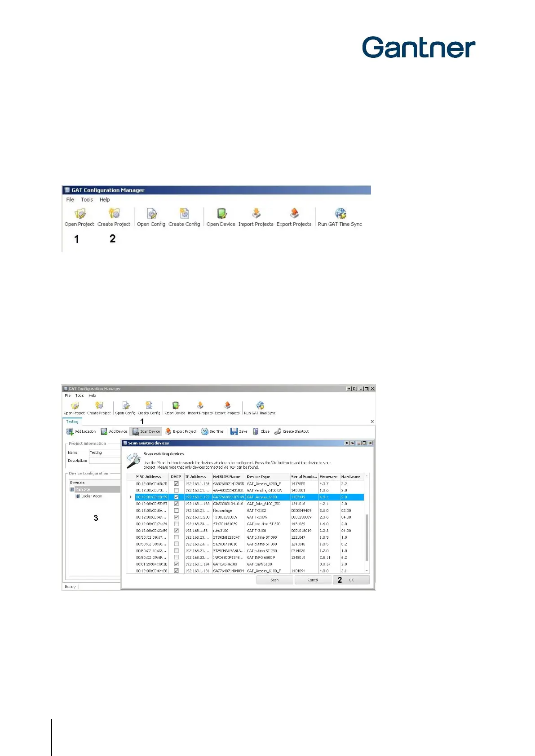
Task: Toggle DHCP checkbox for roko3100 row
Action: [176, 531]
